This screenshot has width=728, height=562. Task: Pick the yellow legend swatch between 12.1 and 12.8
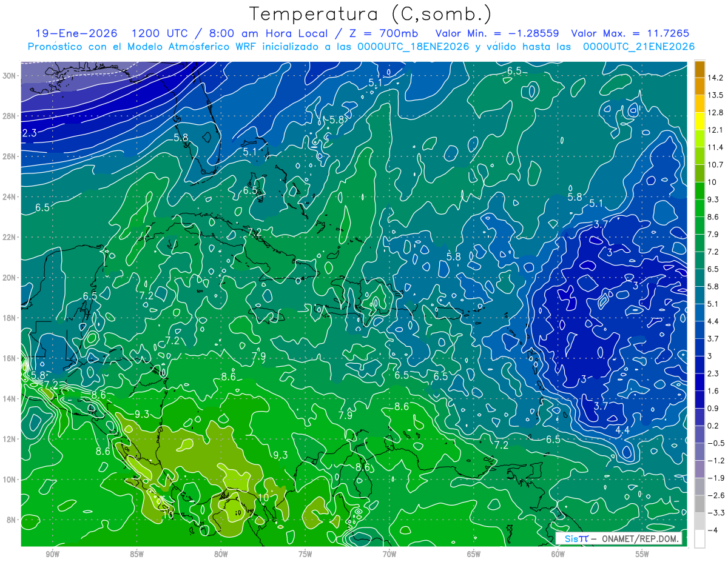(x=699, y=121)
